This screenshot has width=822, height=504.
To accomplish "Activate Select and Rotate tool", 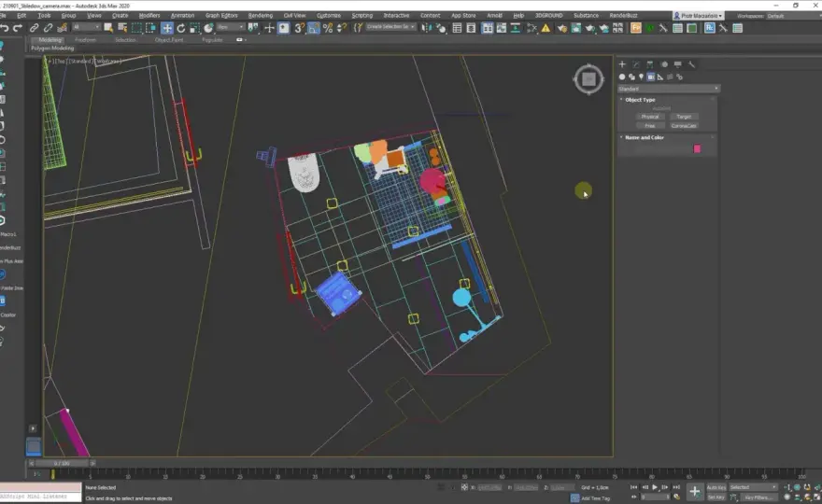I will click(x=181, y=28).
